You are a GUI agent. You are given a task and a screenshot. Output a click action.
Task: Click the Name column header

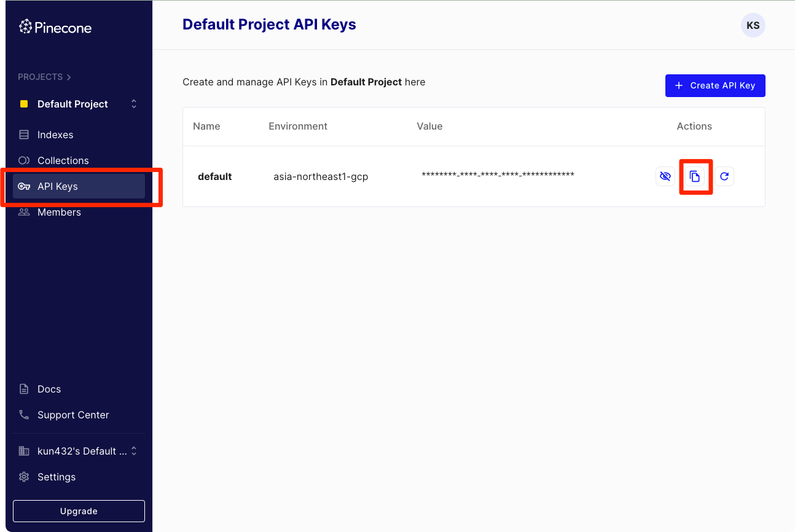(206, 126)
